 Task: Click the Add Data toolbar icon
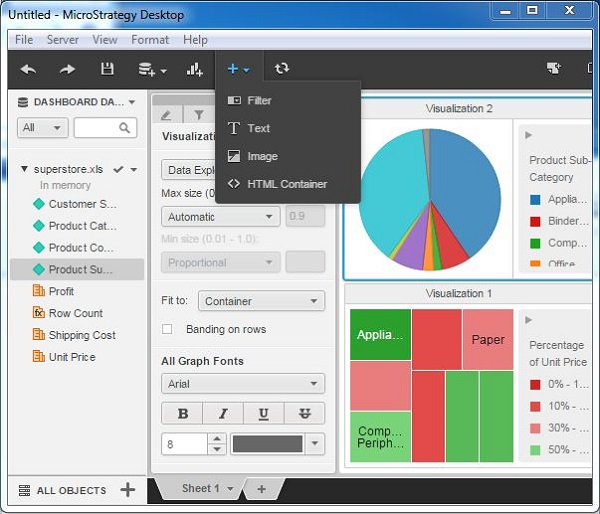point(151,69)
